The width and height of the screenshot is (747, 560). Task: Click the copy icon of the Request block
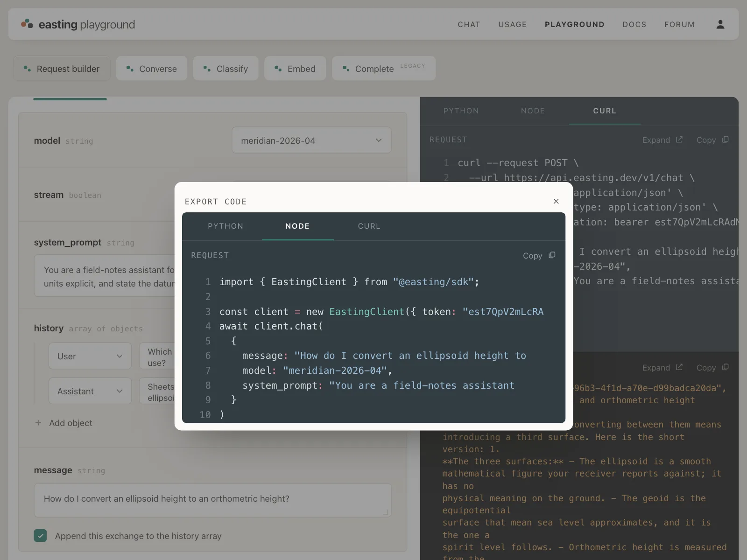(725, 140)
